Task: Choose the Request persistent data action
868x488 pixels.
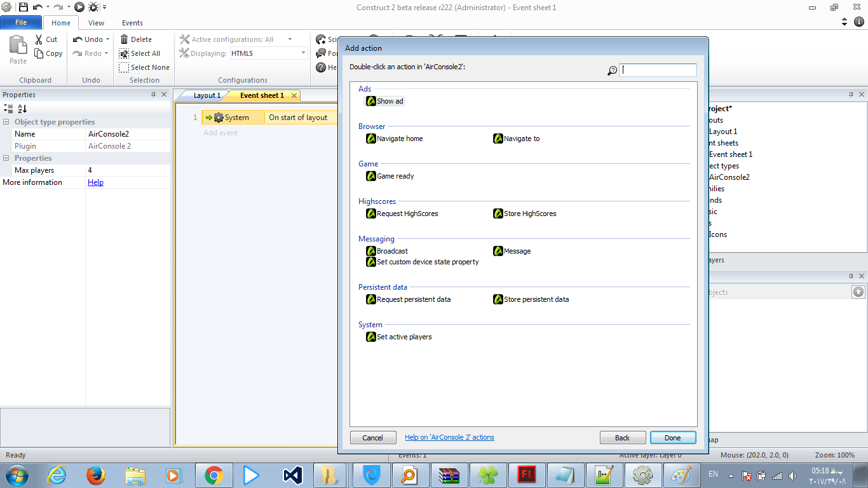Action: pyautogui.click(x=413, y=299)
